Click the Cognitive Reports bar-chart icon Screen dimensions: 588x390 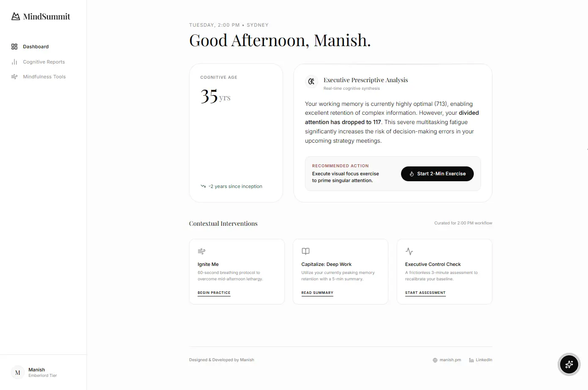14,62
